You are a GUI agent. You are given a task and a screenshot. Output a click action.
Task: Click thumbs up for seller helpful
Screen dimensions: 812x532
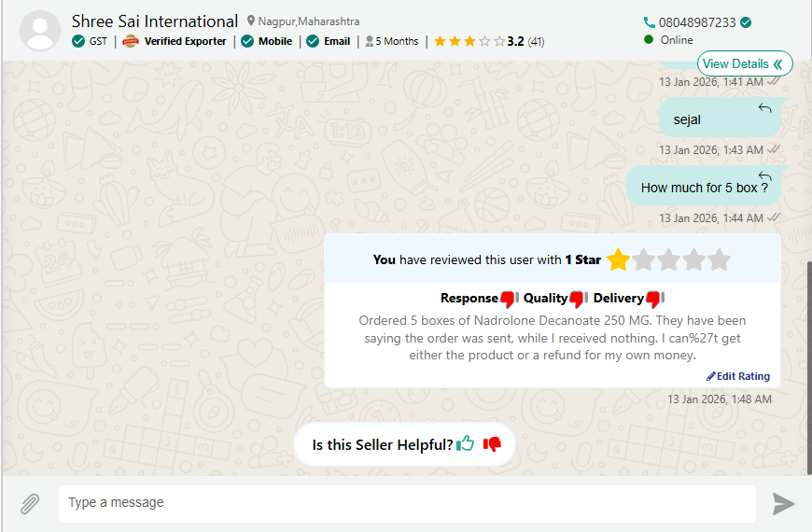pos(466,444)
